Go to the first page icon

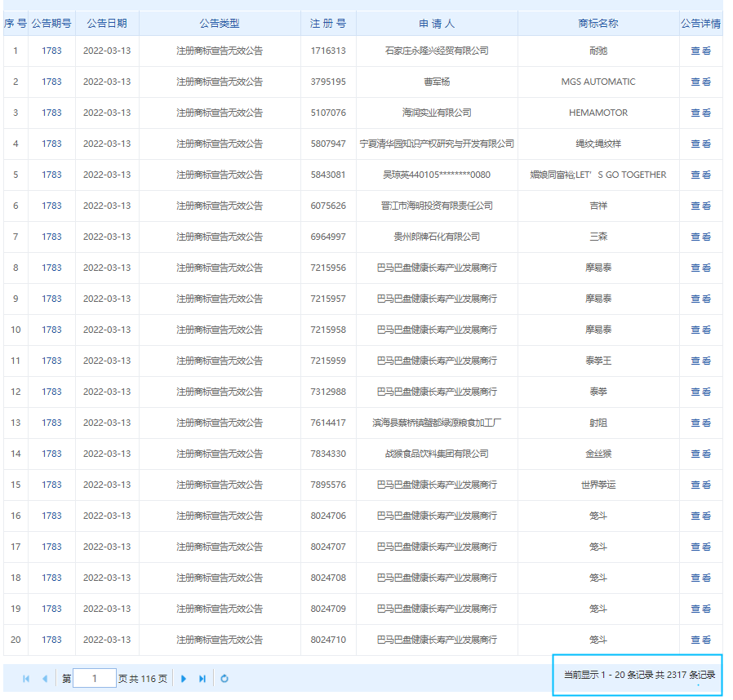pyautogui.click(x=26, y=679)
